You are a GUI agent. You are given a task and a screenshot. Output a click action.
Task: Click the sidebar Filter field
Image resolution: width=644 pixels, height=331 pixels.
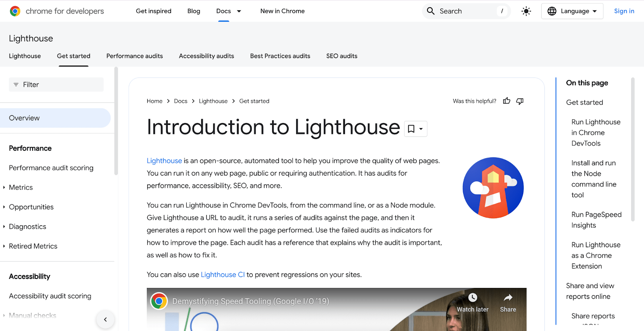click(x=56, y=85)
